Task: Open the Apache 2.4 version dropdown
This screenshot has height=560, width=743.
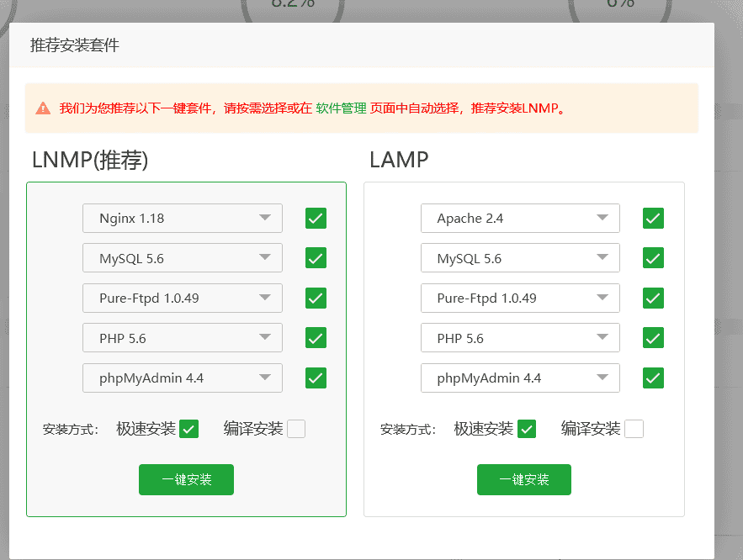Action: tap(519, 218)
